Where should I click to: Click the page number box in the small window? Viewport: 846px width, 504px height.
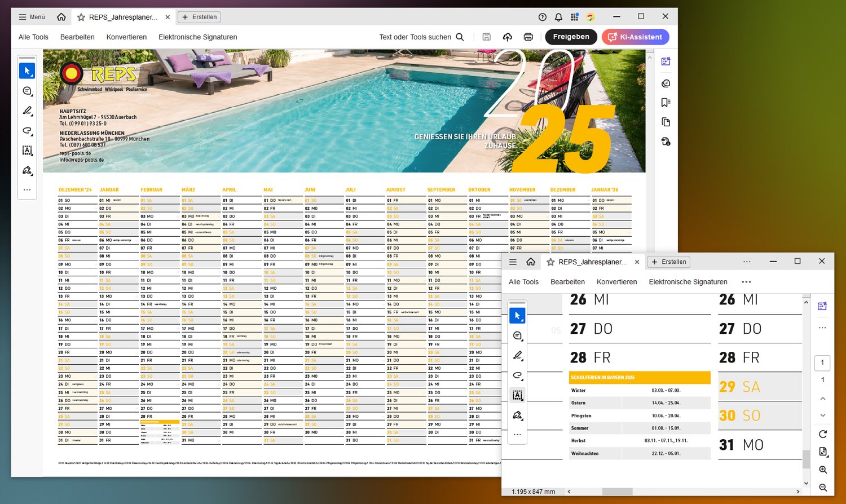[822, 362]
